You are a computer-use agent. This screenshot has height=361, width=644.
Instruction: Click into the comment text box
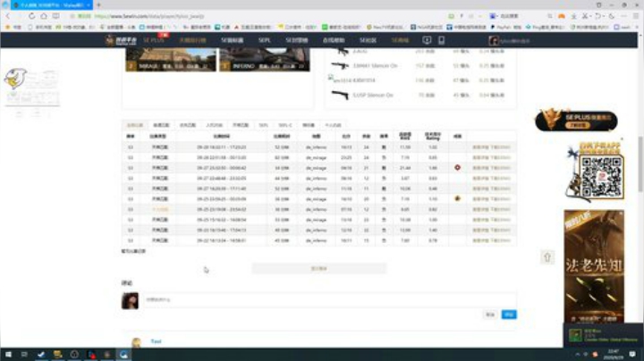click(x=330, y=300)
